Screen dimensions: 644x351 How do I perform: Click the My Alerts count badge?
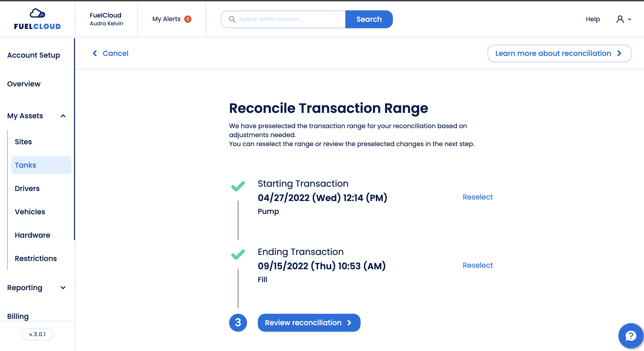point(188,19)
